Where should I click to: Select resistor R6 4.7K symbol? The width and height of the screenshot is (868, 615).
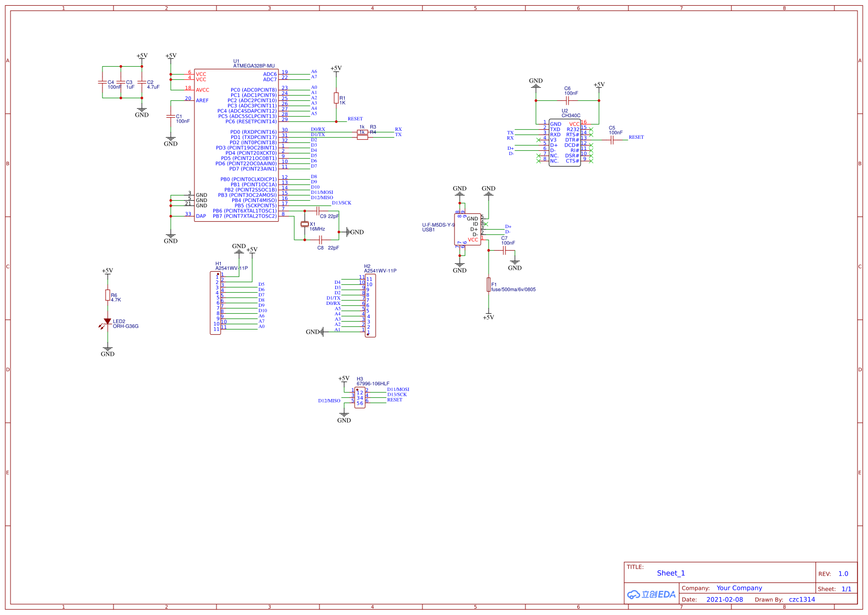coord(107,295)
